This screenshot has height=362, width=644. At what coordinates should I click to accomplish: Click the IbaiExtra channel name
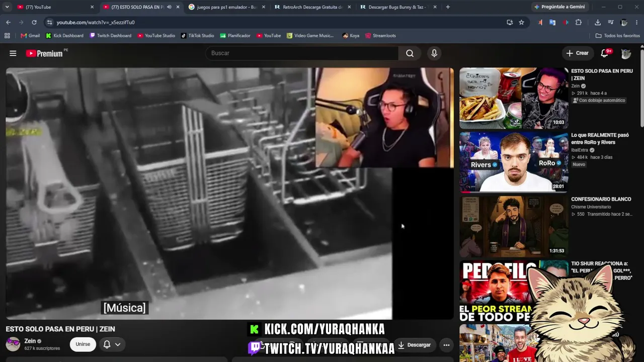580,150
